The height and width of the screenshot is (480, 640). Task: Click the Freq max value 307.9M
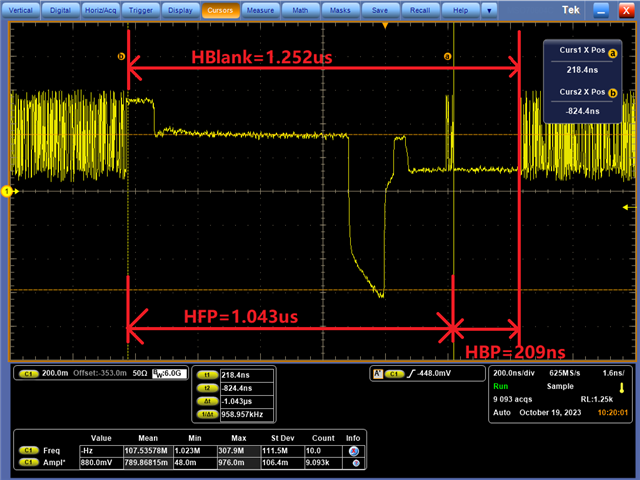click(239, 451)
